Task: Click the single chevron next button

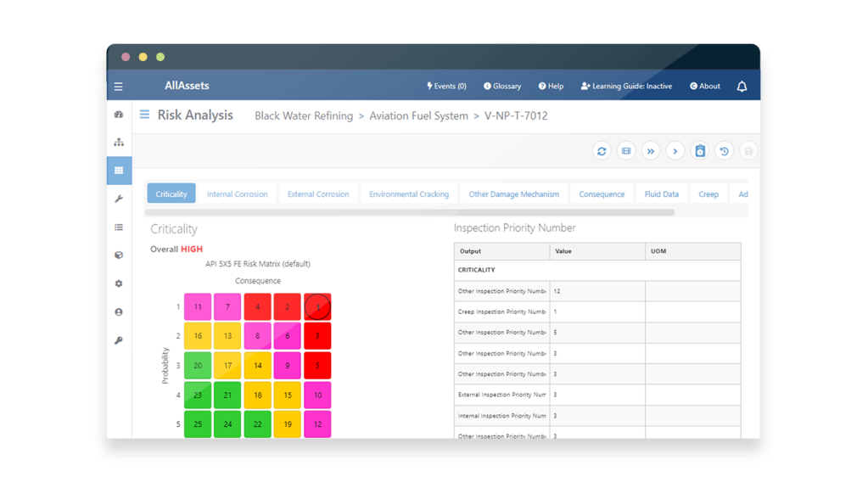Action: [x=675, y=151]
